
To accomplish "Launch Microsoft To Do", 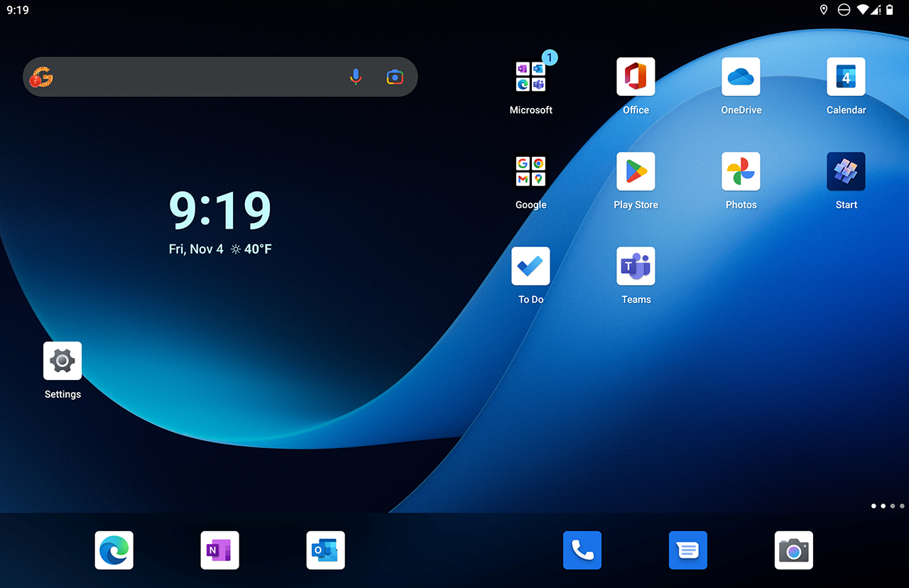I will [530, 266].
